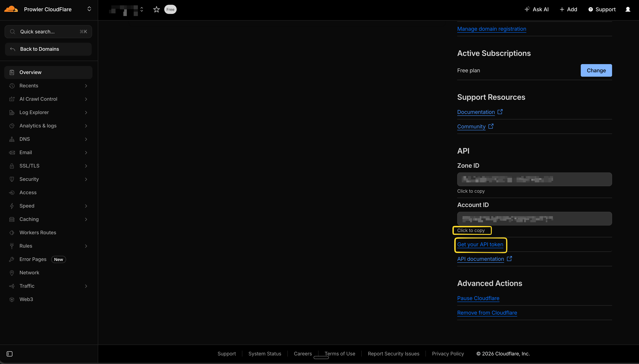Expand the DNS section chevron
The width and height of the screenshot is (639, 364).
point(86,139)
